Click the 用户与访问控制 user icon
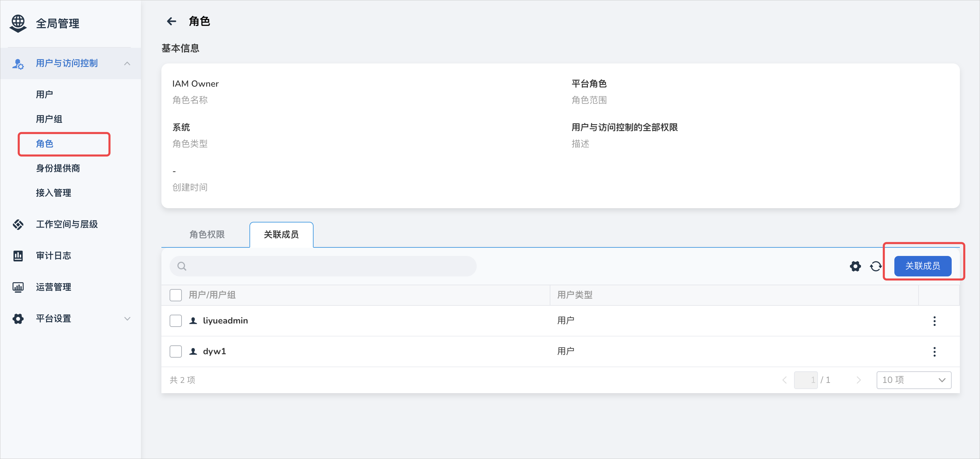This screenshot has width=980, height=459. [18, 63]
